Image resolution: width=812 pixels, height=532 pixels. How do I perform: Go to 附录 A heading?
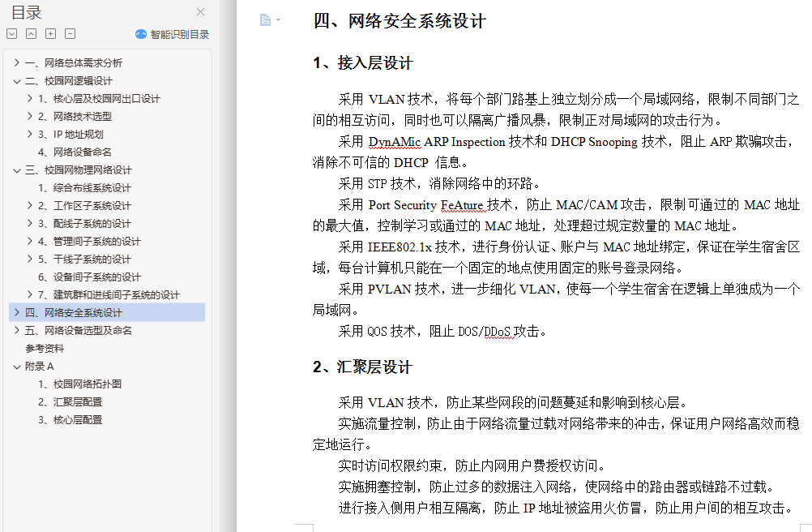coord(40,367)
